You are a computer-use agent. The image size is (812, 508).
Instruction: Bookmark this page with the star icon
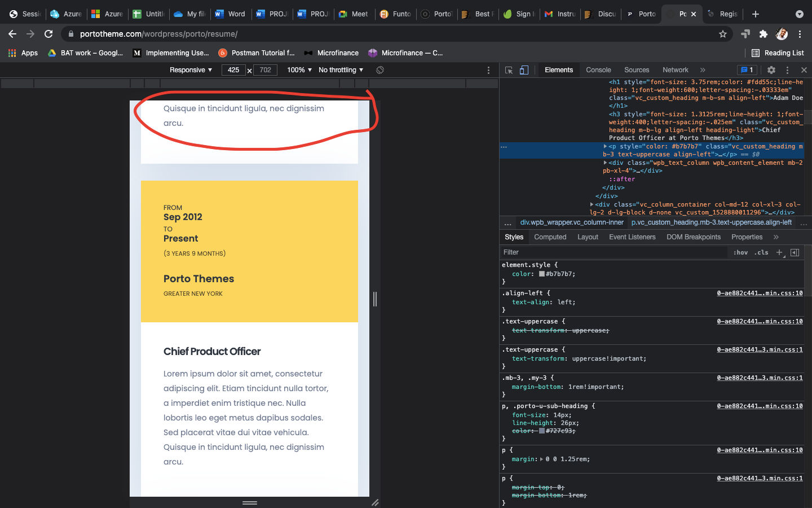(x=722, y=34)
